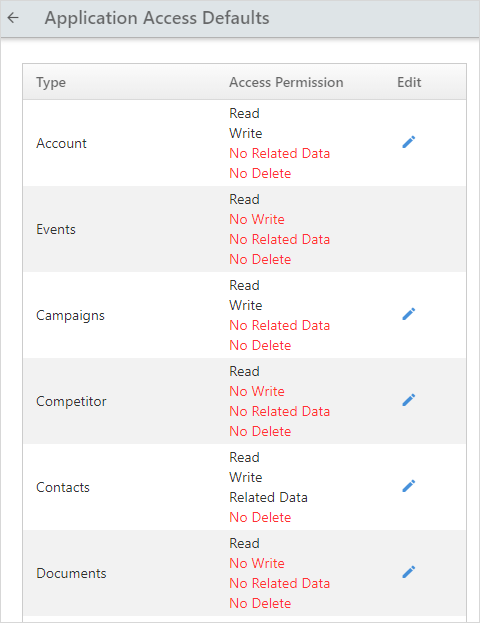
Task: Click the Edit column header
Action: [409, 82]
